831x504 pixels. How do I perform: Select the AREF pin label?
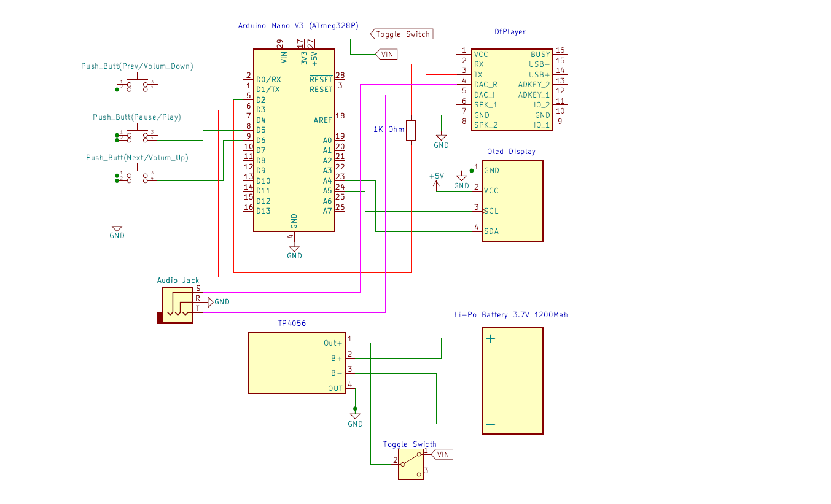[x=322, y=120]
